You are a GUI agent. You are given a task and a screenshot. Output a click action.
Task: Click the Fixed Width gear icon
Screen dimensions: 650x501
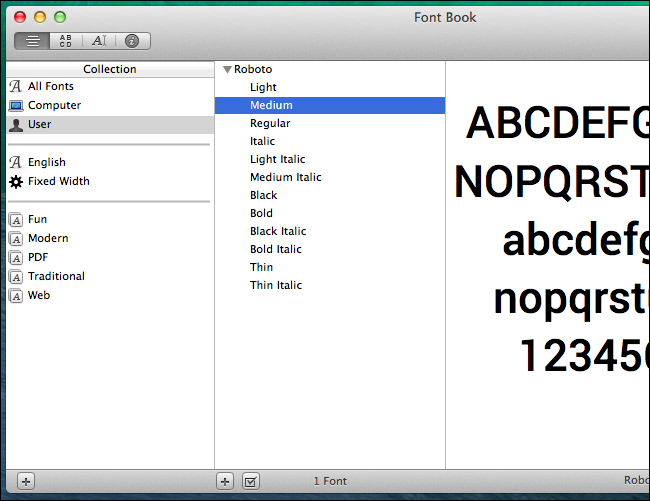tap(16, 182)
